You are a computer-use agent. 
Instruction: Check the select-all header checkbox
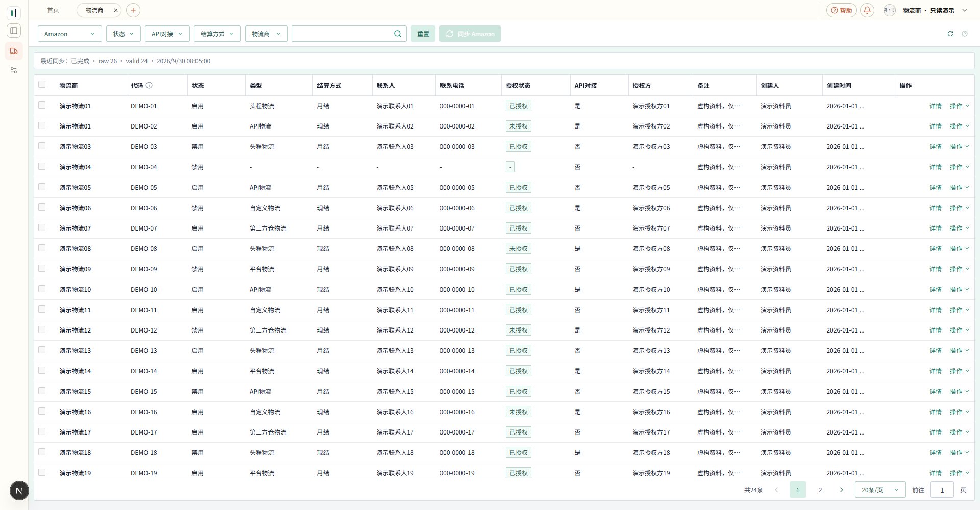(42, 85)
